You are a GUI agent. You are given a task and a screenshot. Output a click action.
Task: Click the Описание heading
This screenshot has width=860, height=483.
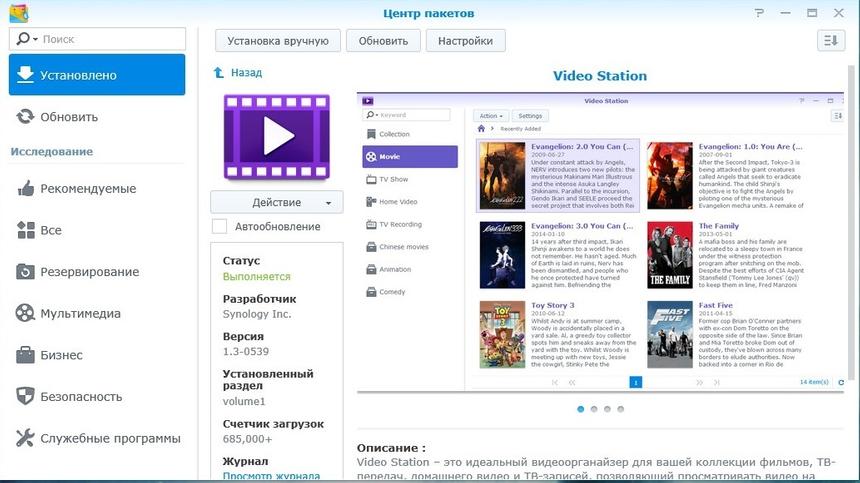click(391, 448)
